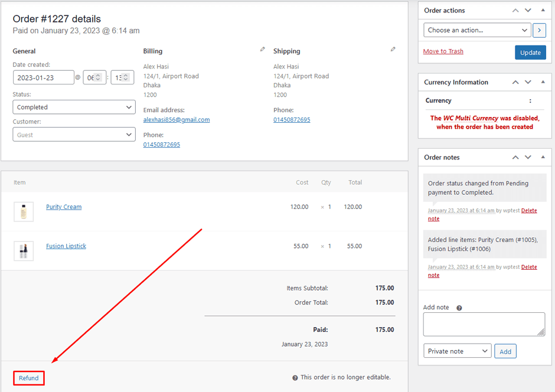Run the selected order action with arrow button
Viewport: 555px width, 392px height.
point(539,30)
